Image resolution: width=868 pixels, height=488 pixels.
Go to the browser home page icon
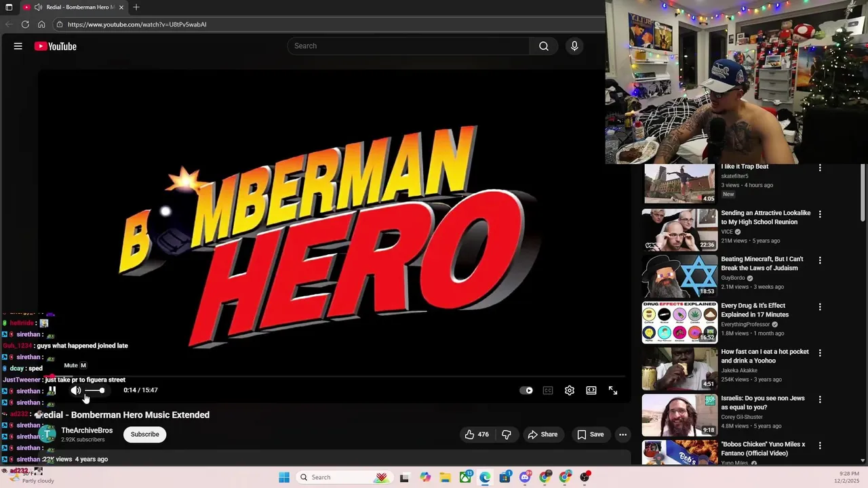41,24
